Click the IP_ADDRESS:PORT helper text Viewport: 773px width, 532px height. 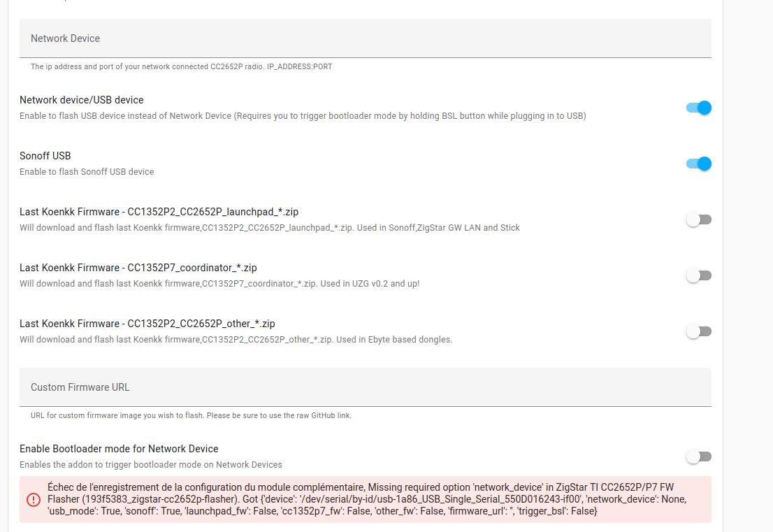pos(182,66)
